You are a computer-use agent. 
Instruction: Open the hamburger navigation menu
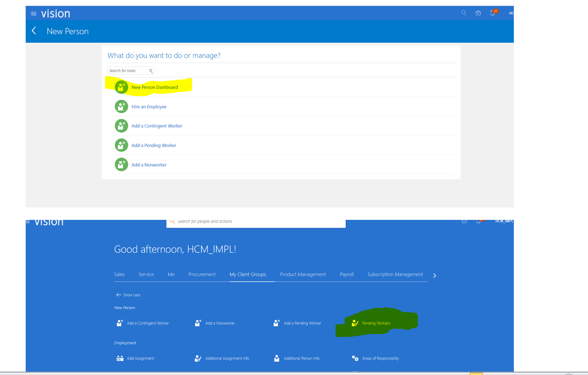[x=33, y=13]
